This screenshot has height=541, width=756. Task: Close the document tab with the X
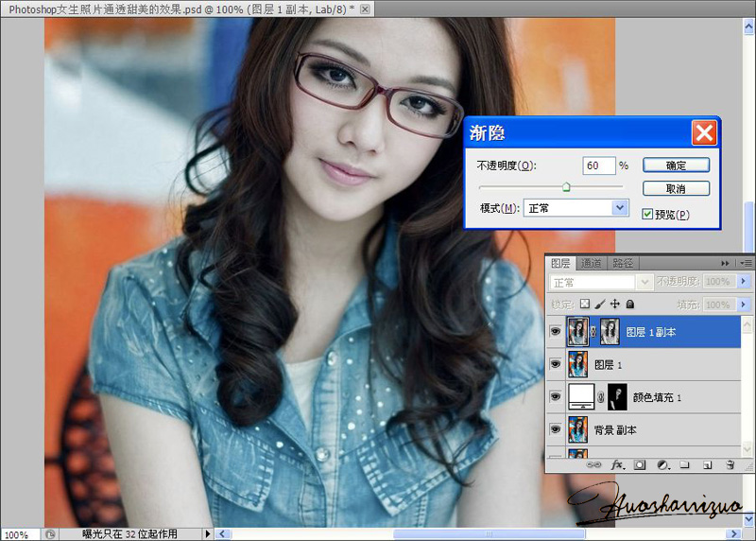[365, 9]
